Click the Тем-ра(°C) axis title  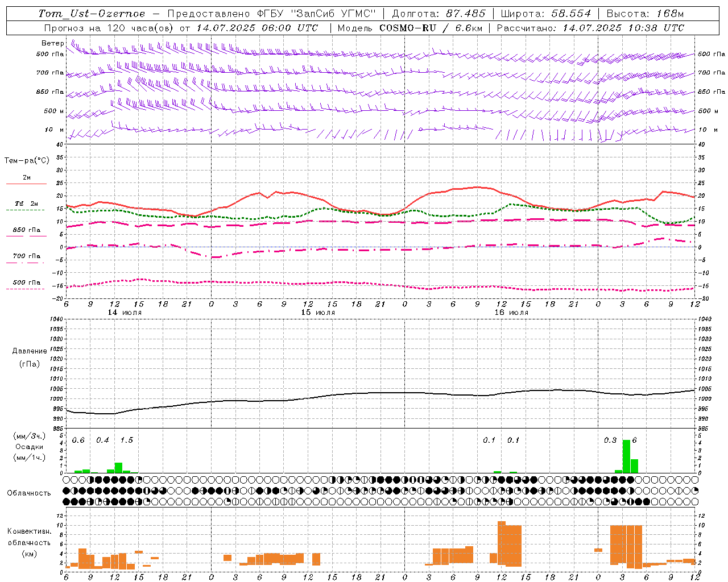coord(27,160)
